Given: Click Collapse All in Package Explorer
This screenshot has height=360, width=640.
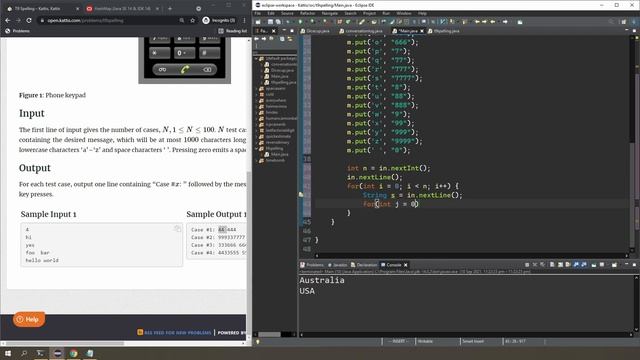Looking at the screenshot, I should (282, 39).
